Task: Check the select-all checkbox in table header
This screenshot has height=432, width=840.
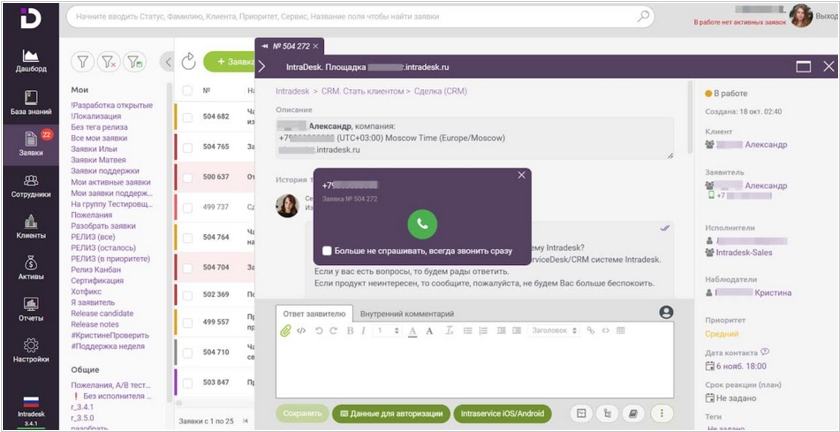Action: [187, 90]
